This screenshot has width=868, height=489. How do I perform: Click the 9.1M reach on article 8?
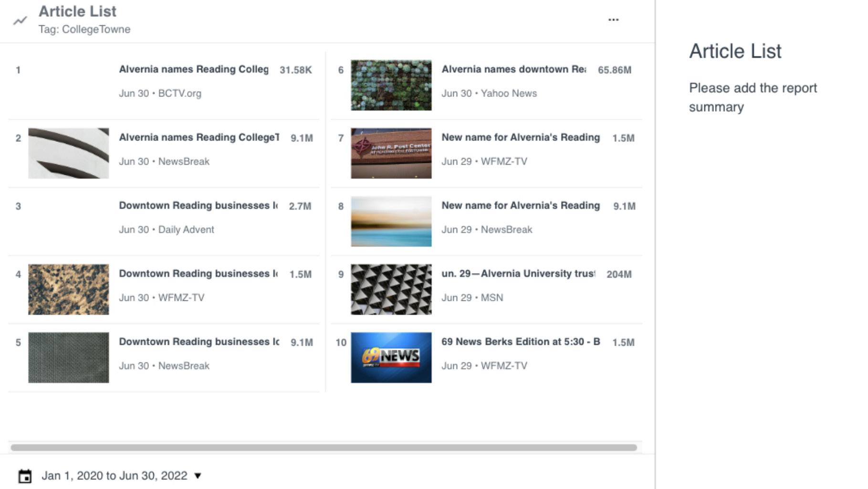pos(625,206)
